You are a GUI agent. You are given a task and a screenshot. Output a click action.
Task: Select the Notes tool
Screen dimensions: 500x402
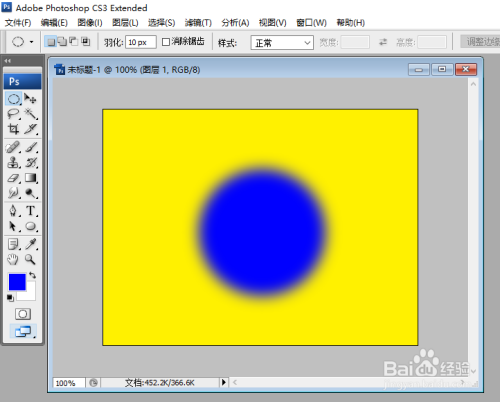point(14,244)
